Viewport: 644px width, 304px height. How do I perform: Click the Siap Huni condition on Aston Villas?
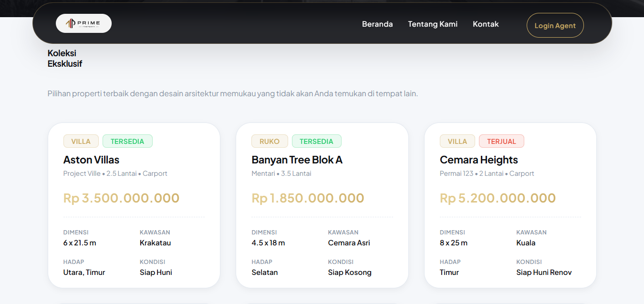pos(156,272)
